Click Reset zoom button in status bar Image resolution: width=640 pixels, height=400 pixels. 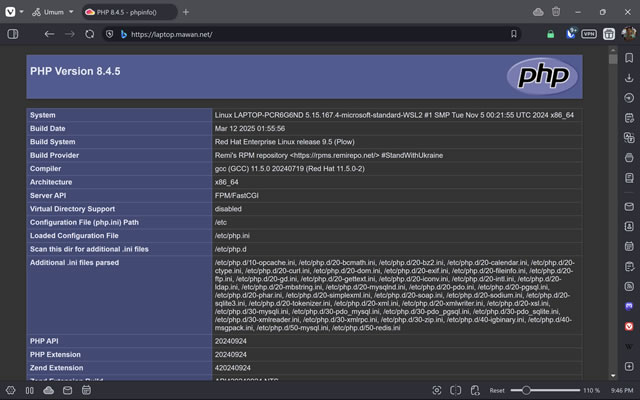tap(497, 390)
